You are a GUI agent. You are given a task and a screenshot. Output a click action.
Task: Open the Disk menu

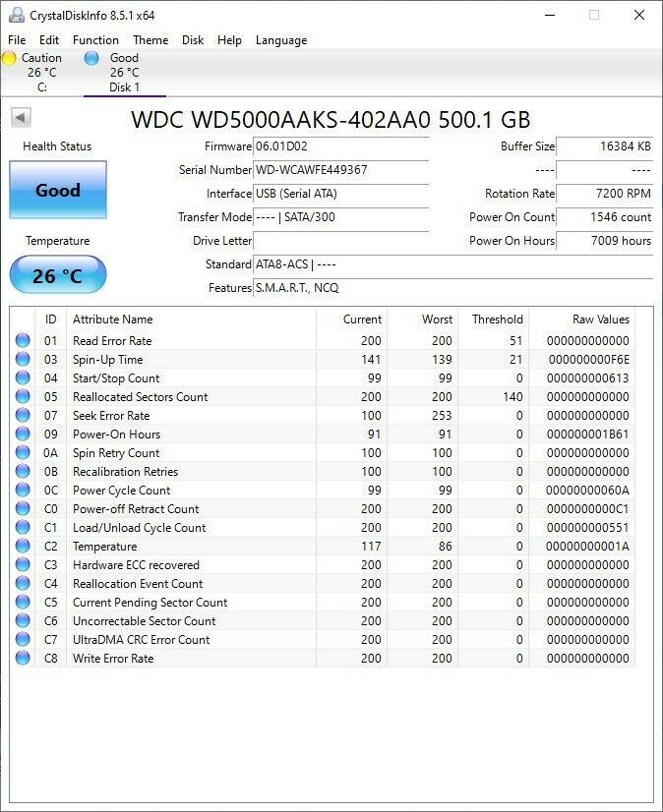click(x=193, y=40)
